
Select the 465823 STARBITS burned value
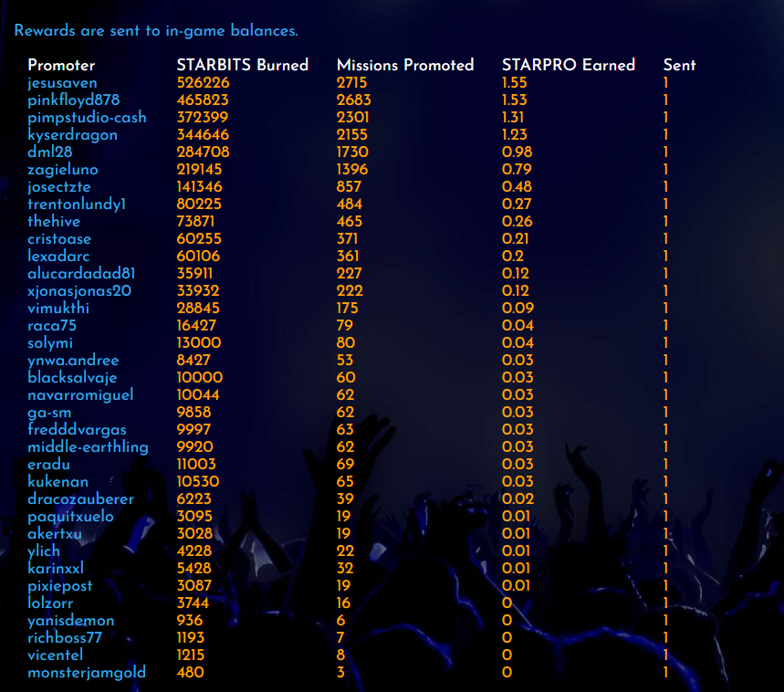[203, 100]
